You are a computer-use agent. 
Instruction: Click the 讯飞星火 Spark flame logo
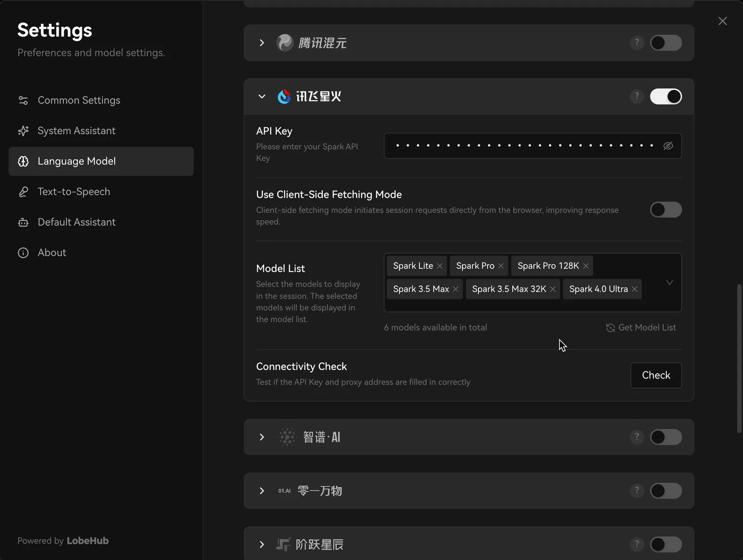pos(284,97)
